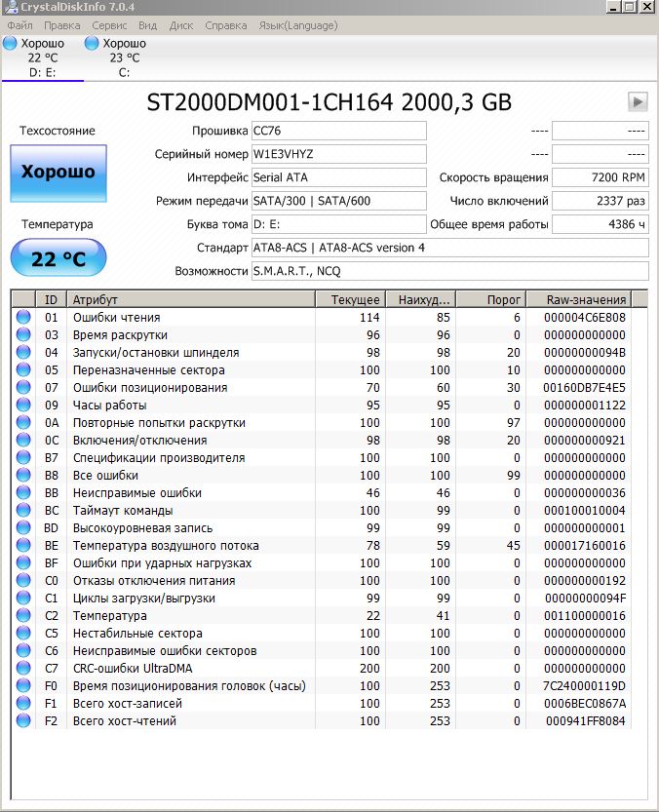Click the Наихуд... column header
The image size is (659, 812).
[x=421, y=299]
